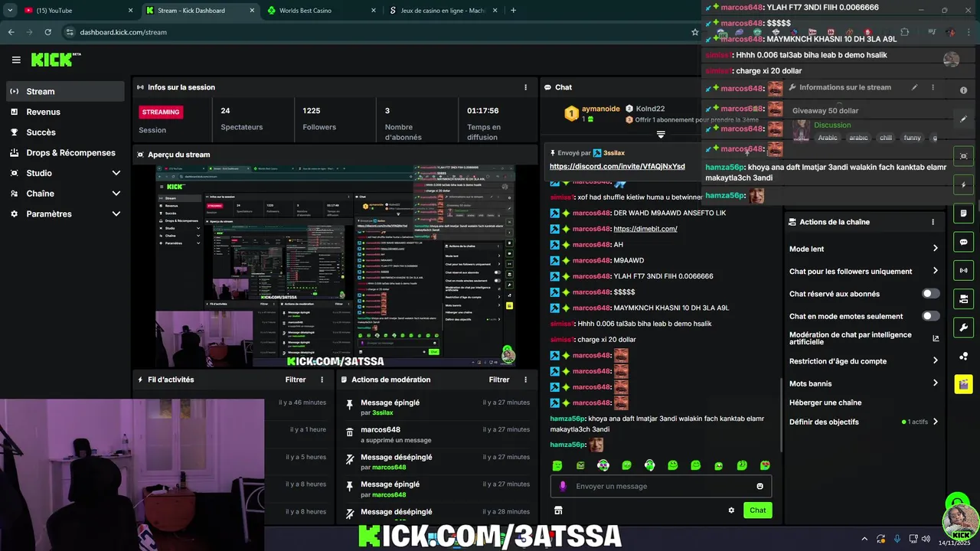The image size is (980, 551).
Task: Open Mode lent options
Action: (x=864, y=249)
